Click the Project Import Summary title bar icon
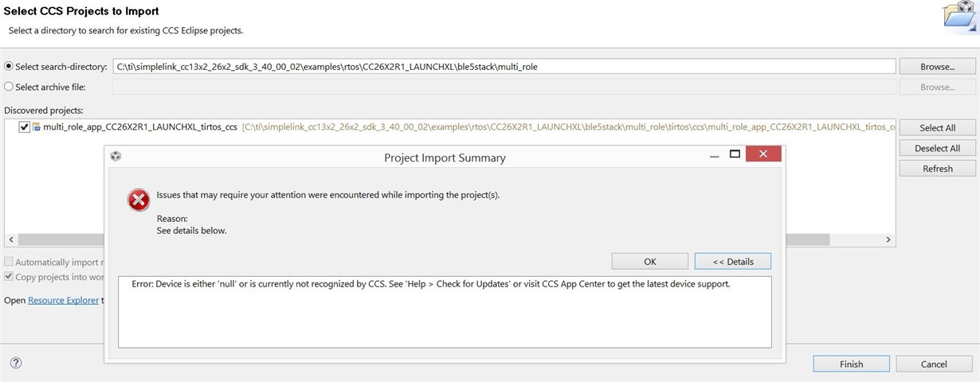 pos(116,157)
